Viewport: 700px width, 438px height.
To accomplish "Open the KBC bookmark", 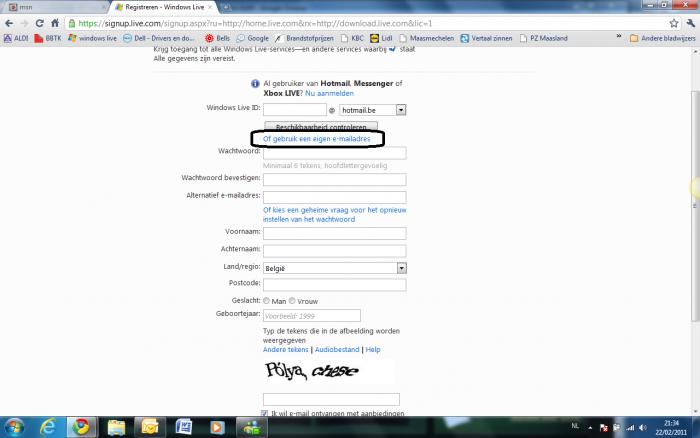I will click(x=352, y=38).
